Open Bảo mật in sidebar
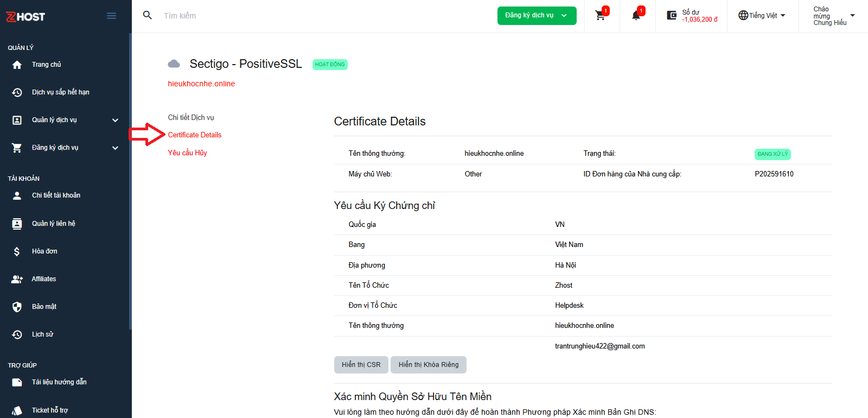The width and height of the screenshot is (868, 418). (x=44, y=307)
